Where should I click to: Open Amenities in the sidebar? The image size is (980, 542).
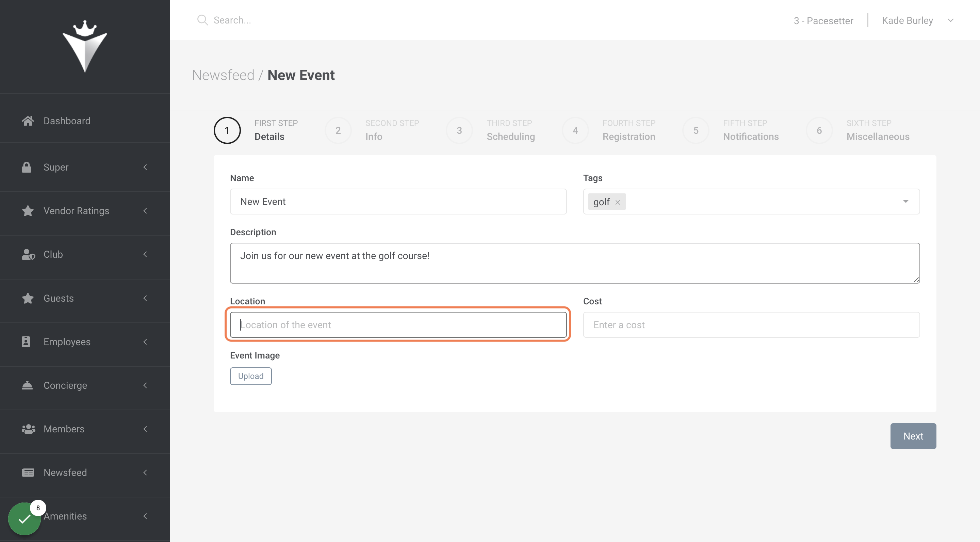[65, 516]
